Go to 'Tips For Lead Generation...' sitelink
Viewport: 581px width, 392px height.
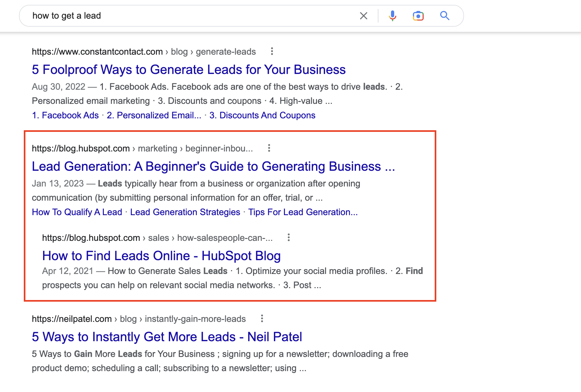[303, 212]
